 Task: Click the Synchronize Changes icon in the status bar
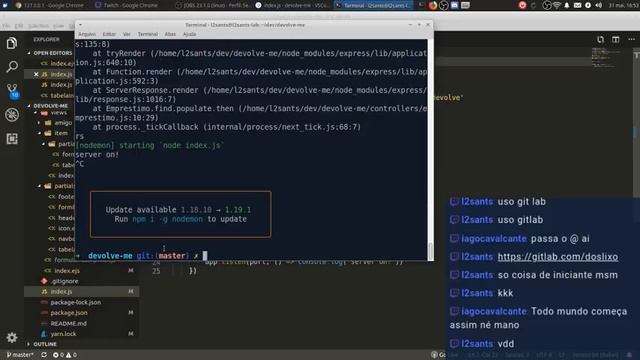(x=44, y=355)
